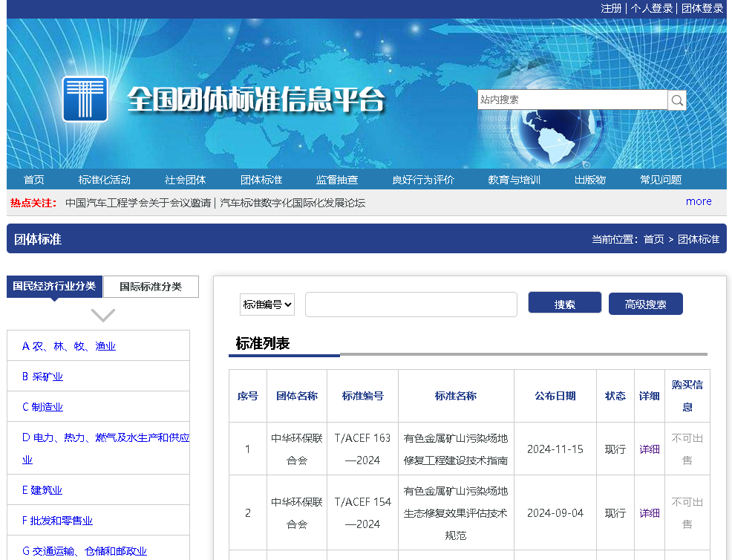This screenshot has height=560, width=732.
Task: Click the 搜索 button
Action: tap(564, 304)
